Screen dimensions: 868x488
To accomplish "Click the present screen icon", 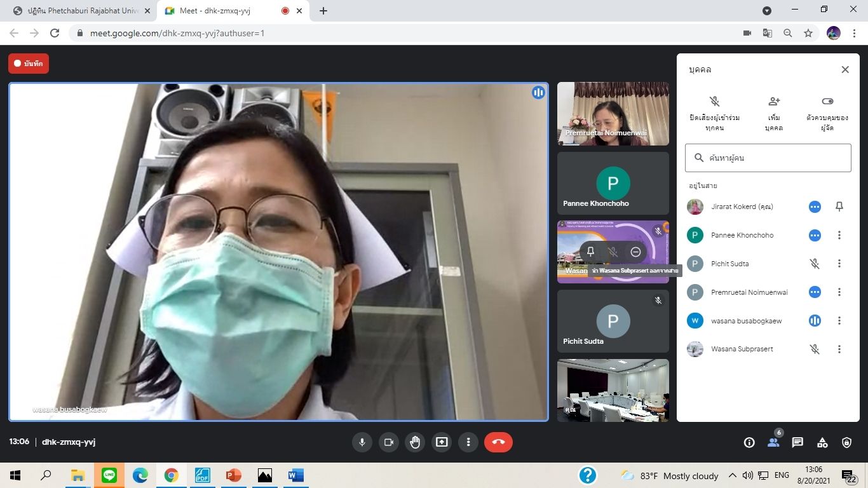I will tap(442, 442).
